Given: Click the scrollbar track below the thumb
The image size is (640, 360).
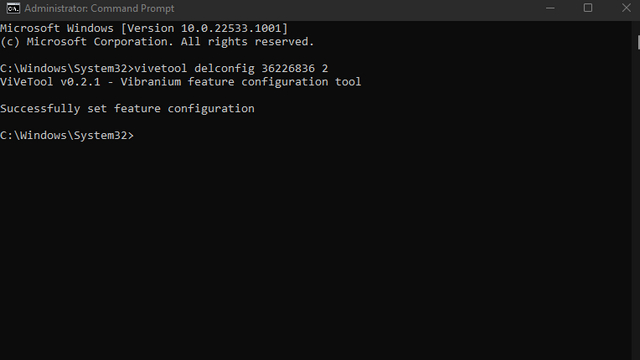Looking at the screenshot, I should [x=638, y=204].
